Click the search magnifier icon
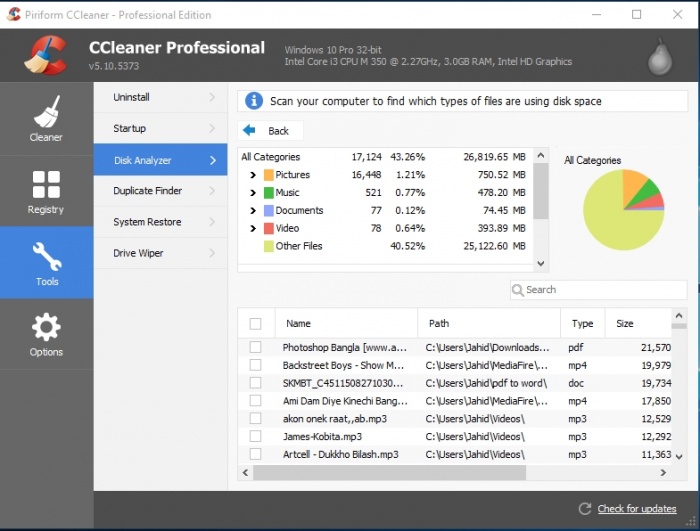The height and width of the screenshot is (531, 700). tap(518, 290)
